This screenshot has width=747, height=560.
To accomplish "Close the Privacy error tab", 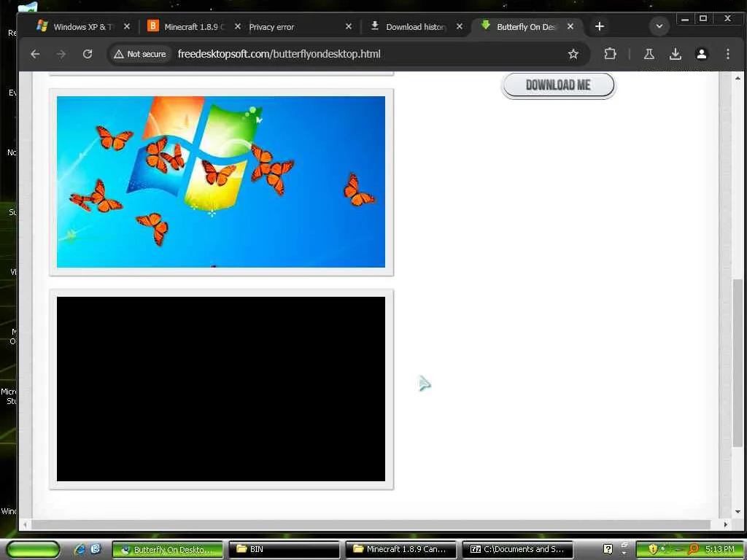I will tap(349, 27).
